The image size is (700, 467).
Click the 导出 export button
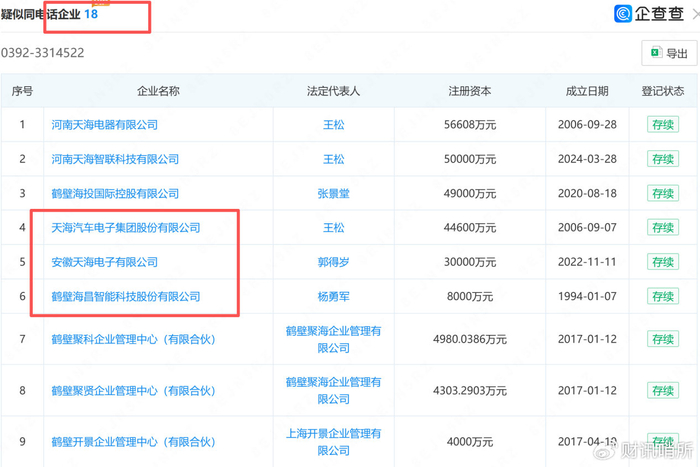pyautogui.click(x=669, y=53)
